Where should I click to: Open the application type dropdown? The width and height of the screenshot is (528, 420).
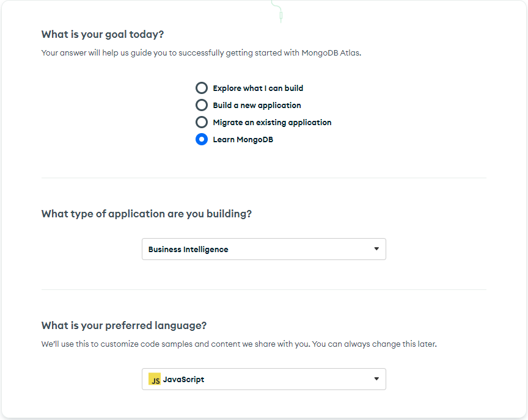click(263, 249)
